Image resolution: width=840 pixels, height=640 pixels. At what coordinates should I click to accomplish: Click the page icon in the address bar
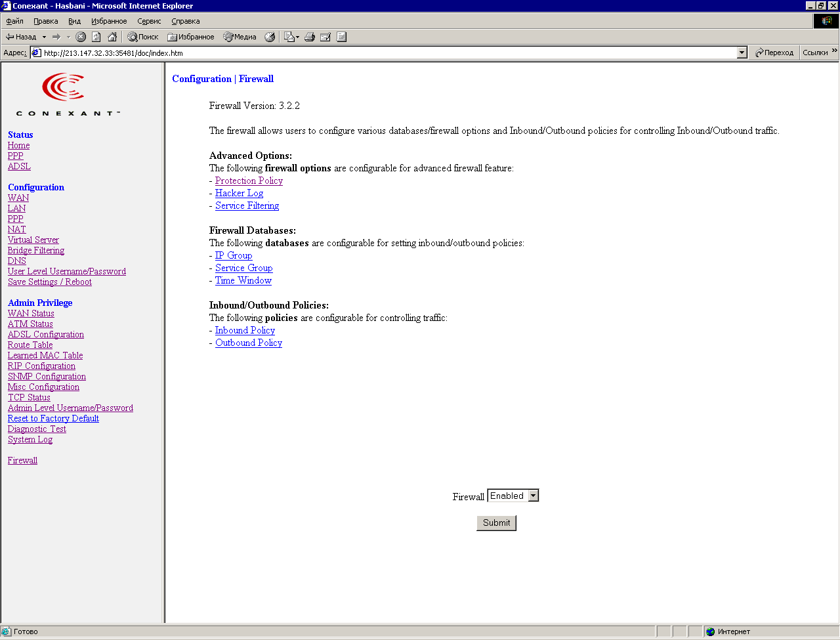point(37,53)
